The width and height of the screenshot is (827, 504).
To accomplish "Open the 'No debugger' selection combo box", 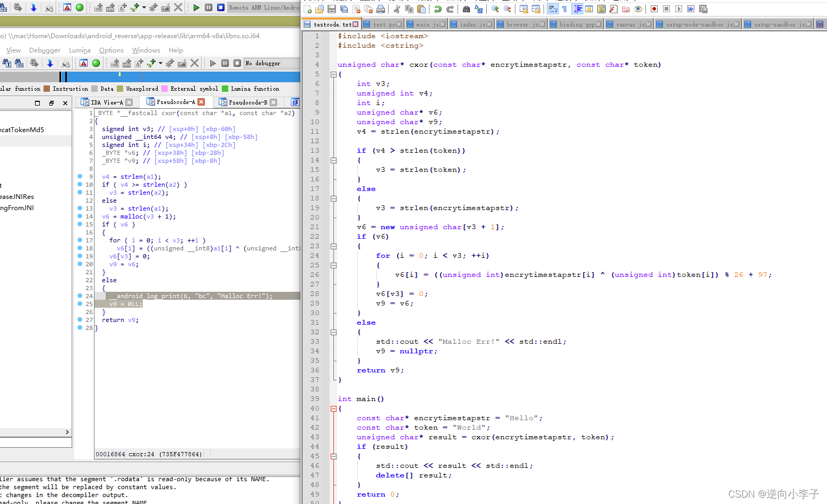I will click(272, 63).
